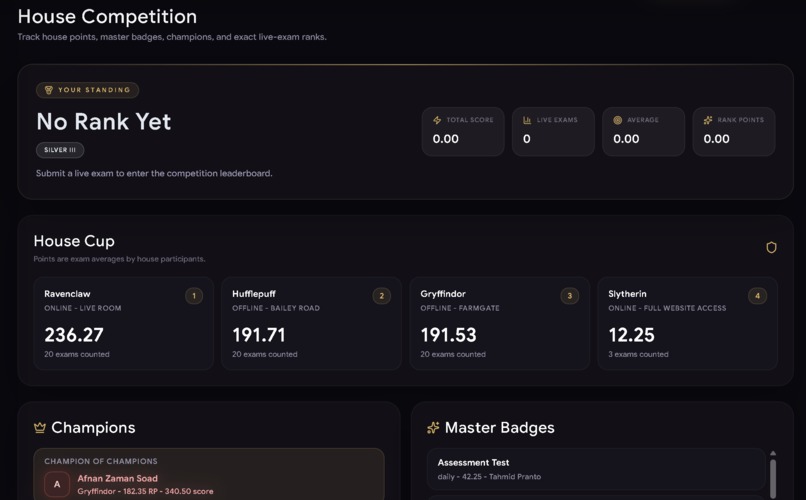
Task: Click the 'Master Badges' section heading
Action: pos(500,428)
